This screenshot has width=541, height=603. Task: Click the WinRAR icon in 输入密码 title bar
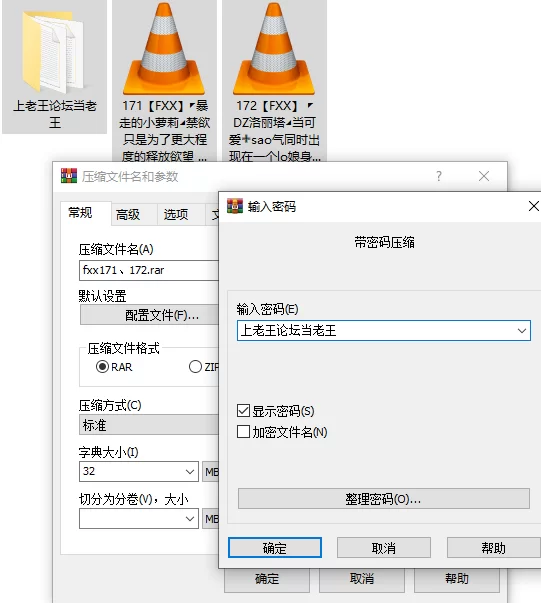coord(235,206)
